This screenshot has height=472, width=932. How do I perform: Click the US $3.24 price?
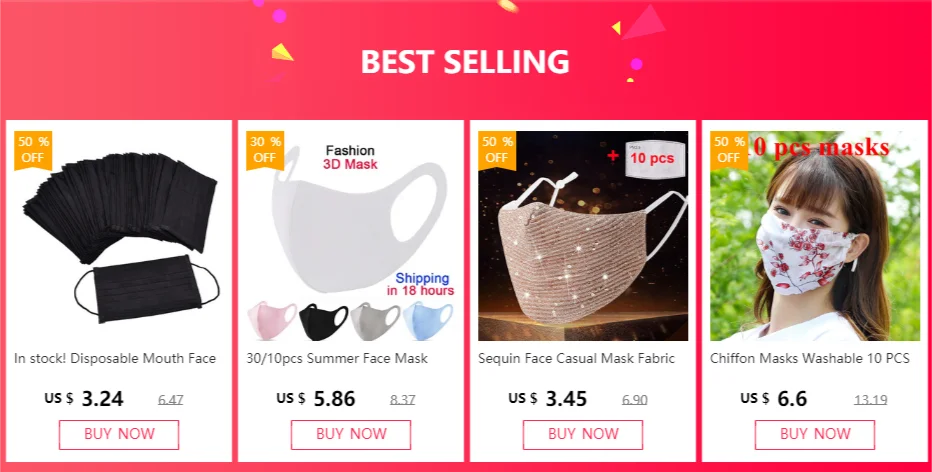click(x=84, y=399)
